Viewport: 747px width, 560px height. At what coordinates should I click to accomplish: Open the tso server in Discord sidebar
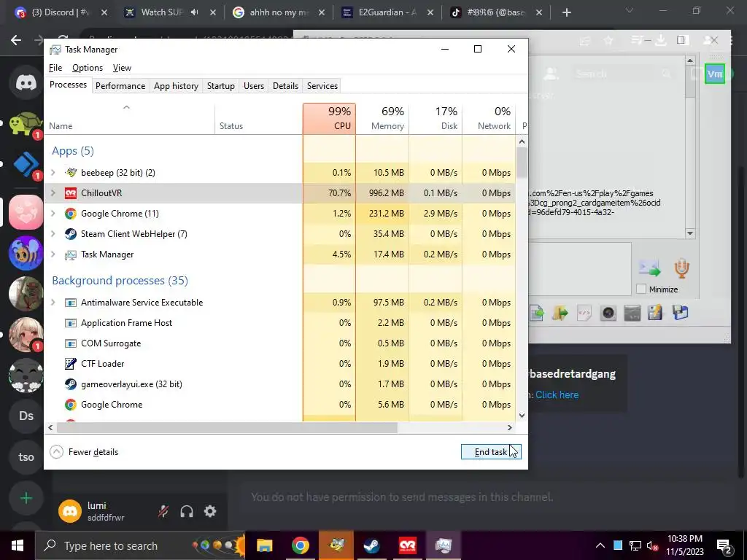26,456
